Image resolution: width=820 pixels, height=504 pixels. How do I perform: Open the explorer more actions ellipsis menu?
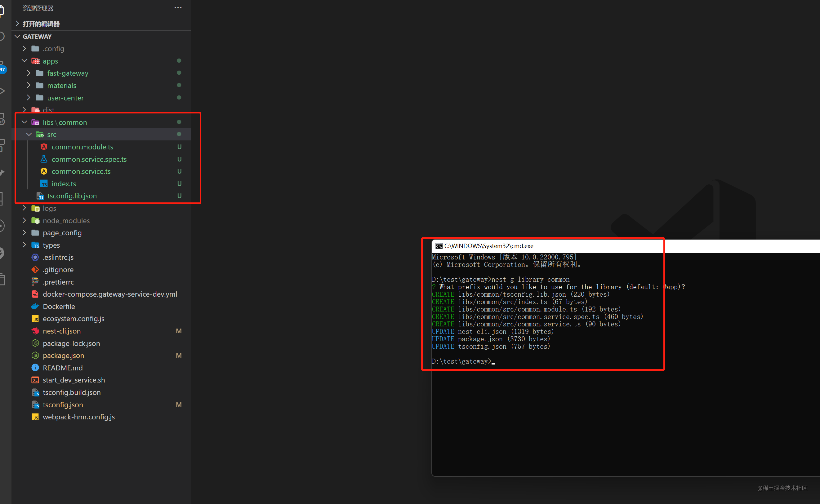[x=178, y=8]
